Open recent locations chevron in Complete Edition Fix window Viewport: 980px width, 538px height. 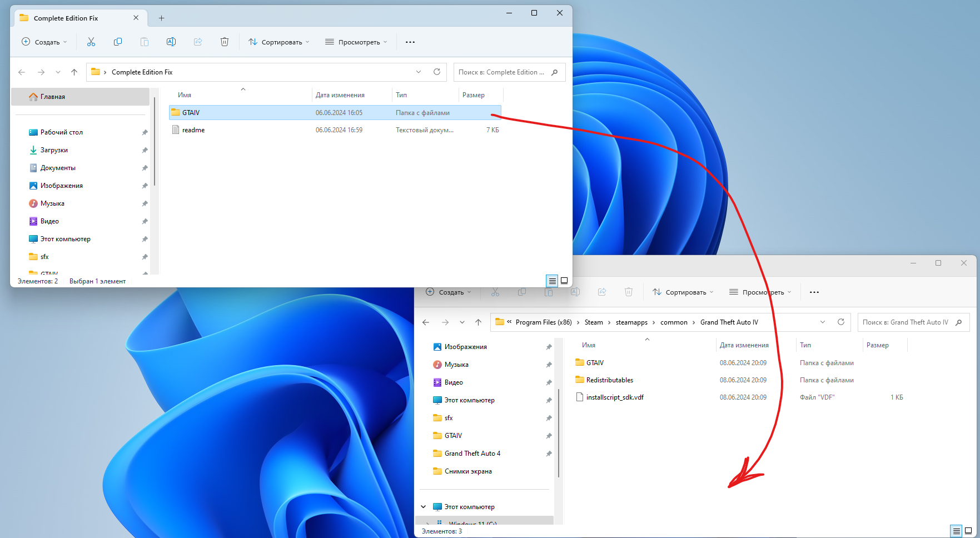58,72
